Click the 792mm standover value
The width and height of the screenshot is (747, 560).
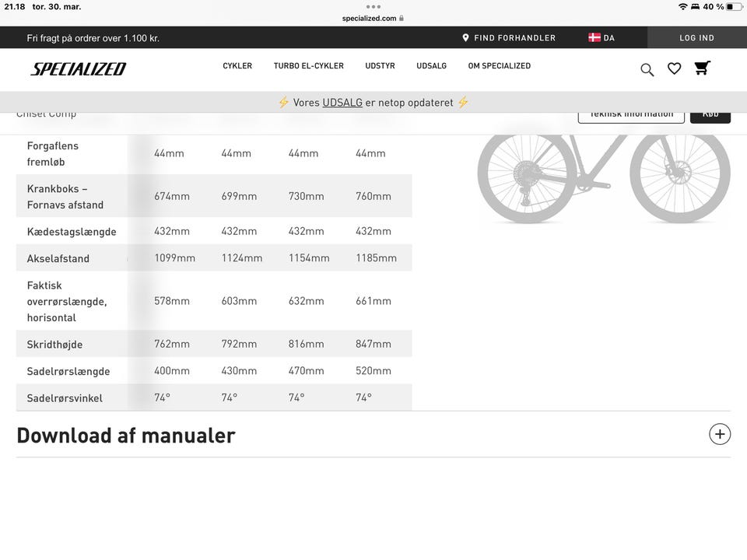coord(239,344)
